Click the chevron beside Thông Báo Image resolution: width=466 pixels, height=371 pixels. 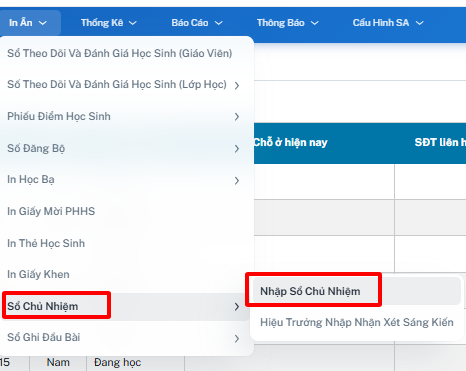click(x=314, y=23)
